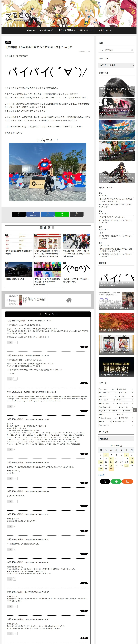Viewport: 138px width, 644px height.
Task: Subscribe via the orange RSS button
Action: pyautogui.click(x=127, y=481)
